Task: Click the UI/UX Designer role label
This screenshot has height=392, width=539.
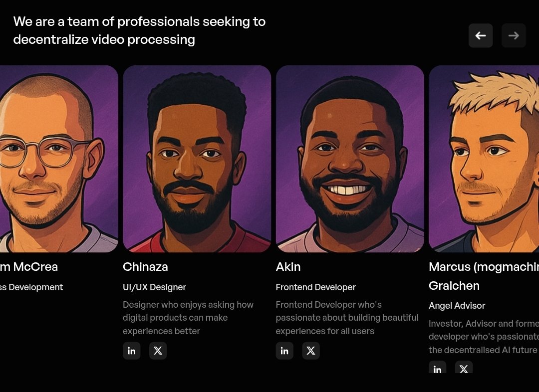Action: [154, 287]
